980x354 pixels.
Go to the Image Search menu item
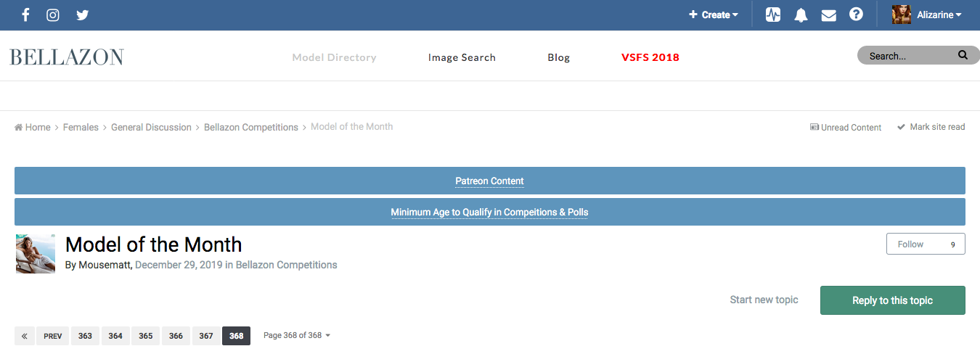pos(462,57)
